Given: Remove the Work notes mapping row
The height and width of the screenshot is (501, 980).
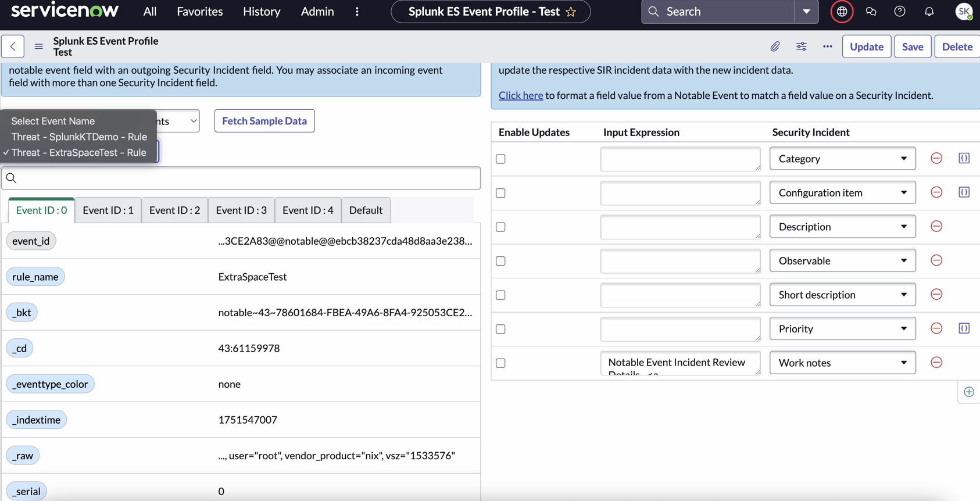Looking at the screenshot, I should 936,363.
